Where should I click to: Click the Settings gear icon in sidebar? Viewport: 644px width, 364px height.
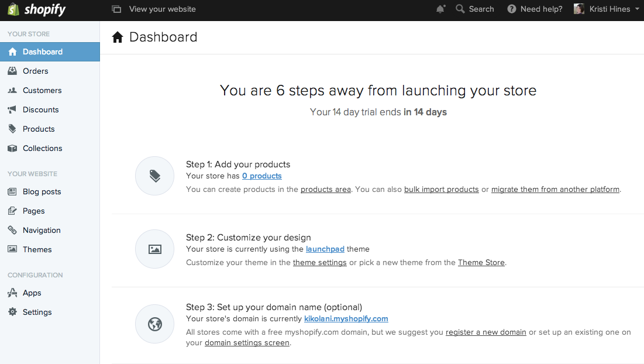tap(12, 312)
